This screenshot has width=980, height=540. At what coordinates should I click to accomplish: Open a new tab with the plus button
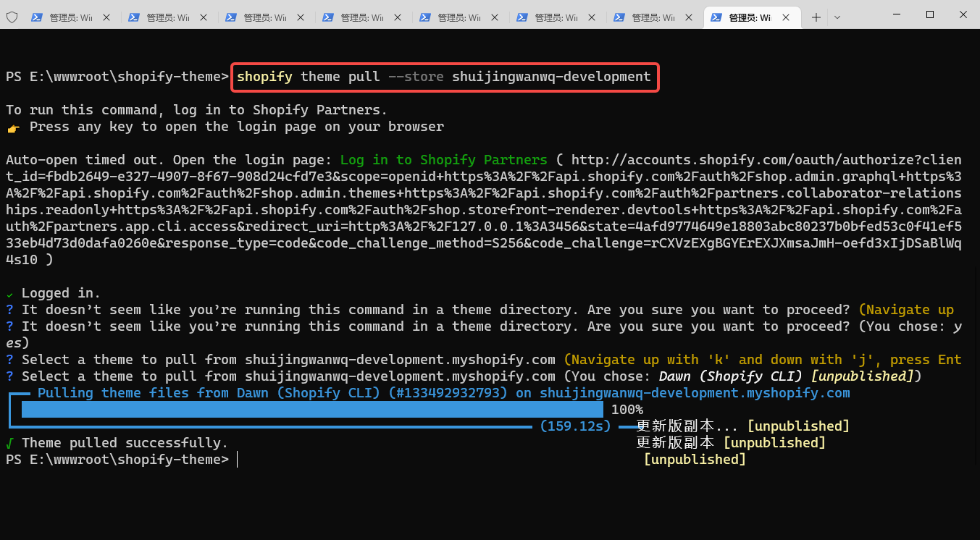point(816,17)
